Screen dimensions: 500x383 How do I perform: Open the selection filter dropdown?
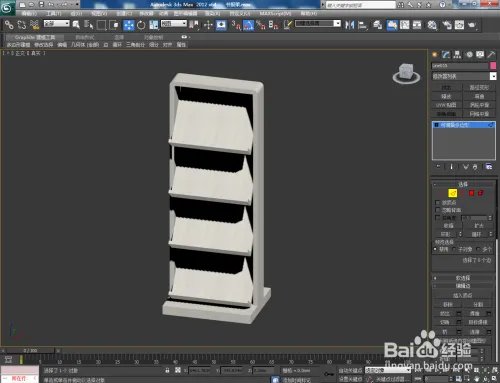57,23
